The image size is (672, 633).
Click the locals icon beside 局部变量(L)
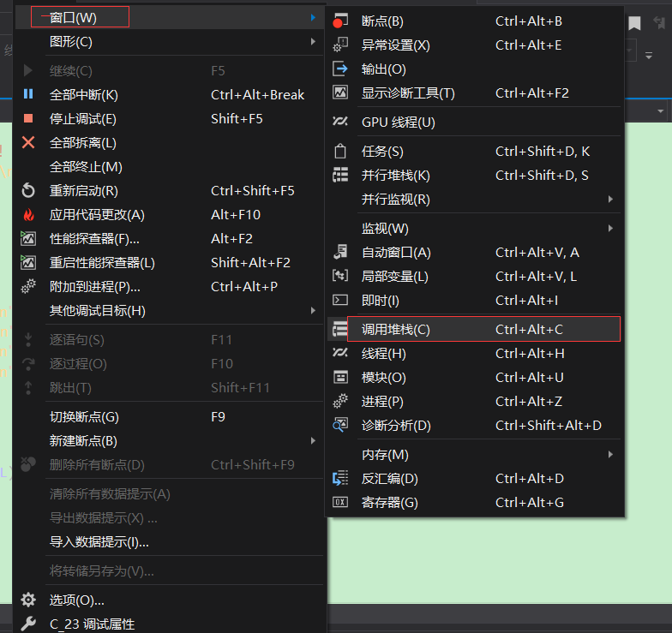click(340, 276)
